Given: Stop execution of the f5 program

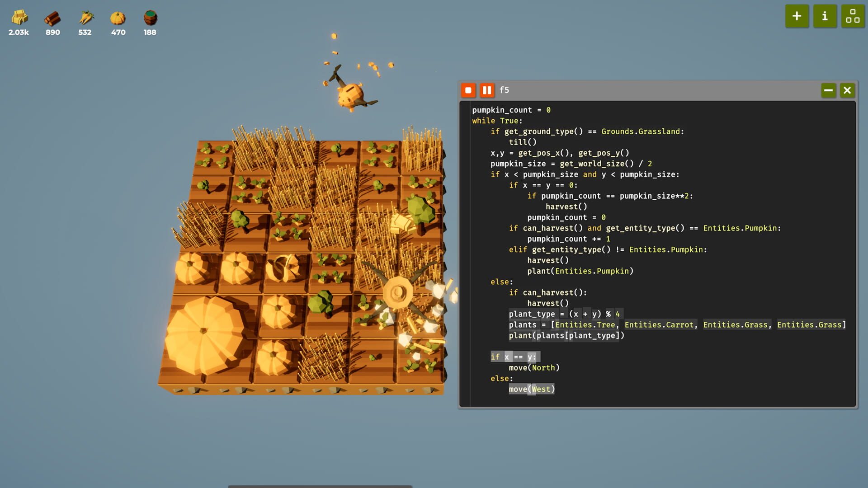Looking at the screenshot, I should click(468, 90).
